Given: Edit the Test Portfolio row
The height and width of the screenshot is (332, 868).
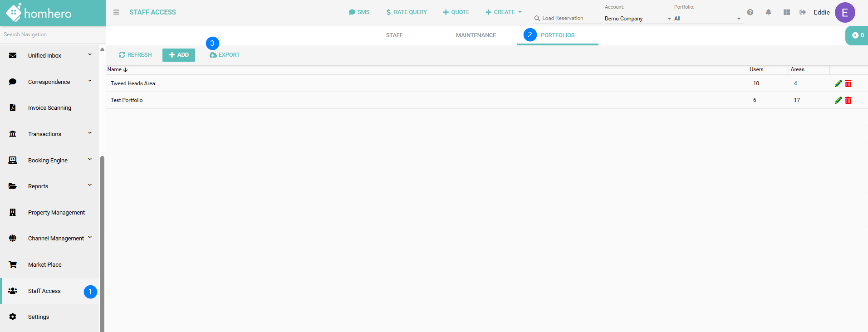Looking at the screenshot, I should click(838, 100).
